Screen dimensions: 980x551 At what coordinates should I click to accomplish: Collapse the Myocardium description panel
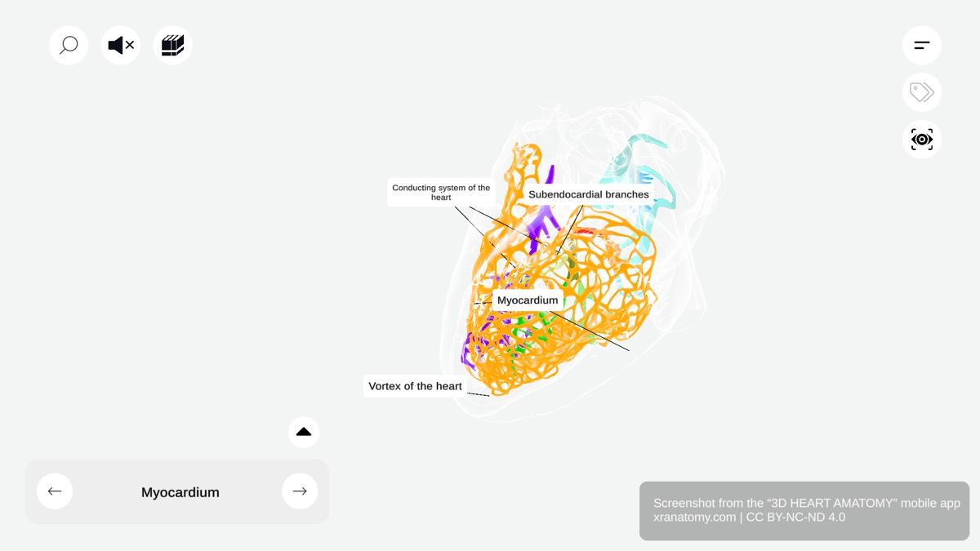click(x=303, y=431)
